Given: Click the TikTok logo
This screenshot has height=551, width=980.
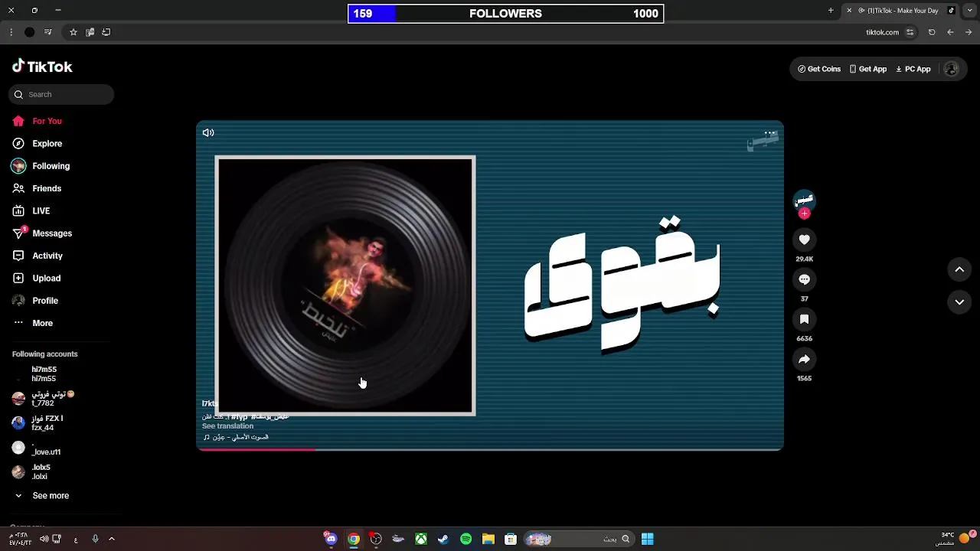Looking at the screenshot, I should click(x=42, y=67).
